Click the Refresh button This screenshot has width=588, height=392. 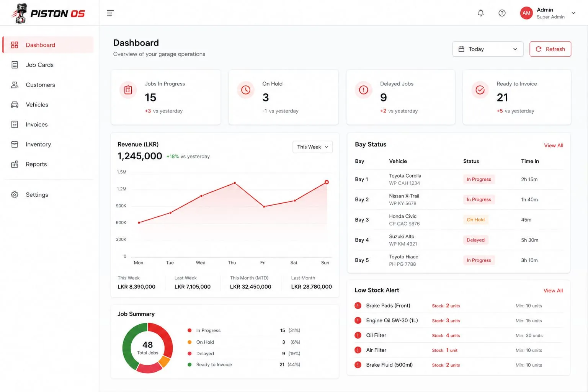pyautogui.click(x=550, y=49)
